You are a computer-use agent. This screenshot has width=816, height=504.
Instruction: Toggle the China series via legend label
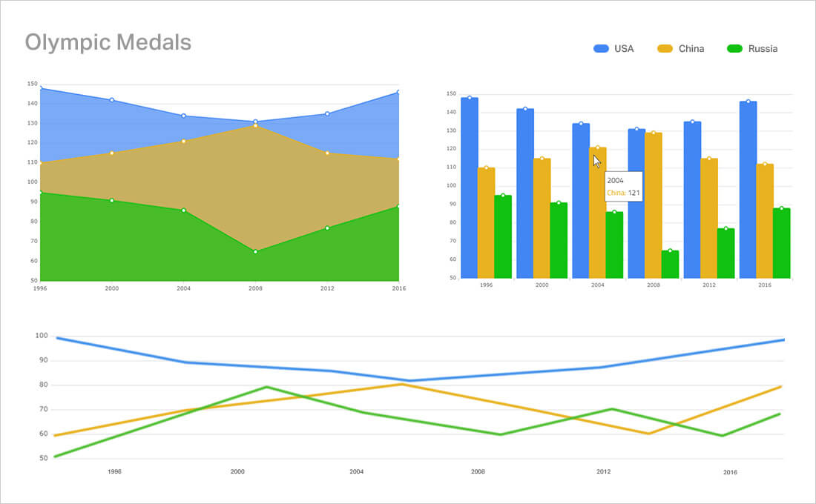click(691, 49)
